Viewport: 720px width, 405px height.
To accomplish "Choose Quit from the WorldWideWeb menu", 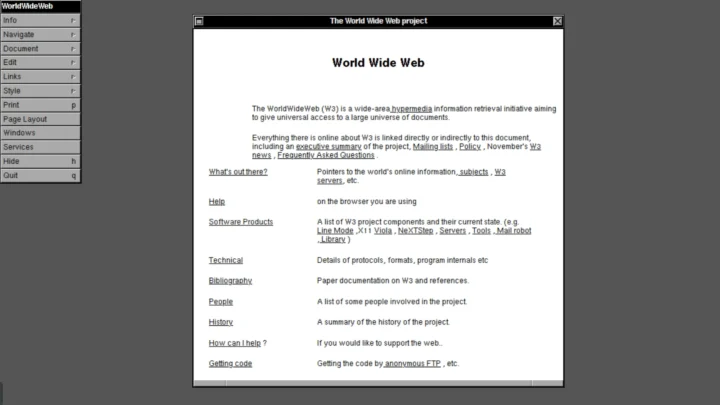I will 40,175.
